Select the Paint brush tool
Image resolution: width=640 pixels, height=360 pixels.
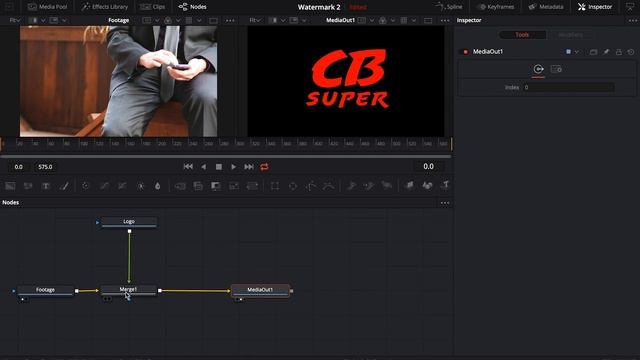64,186
